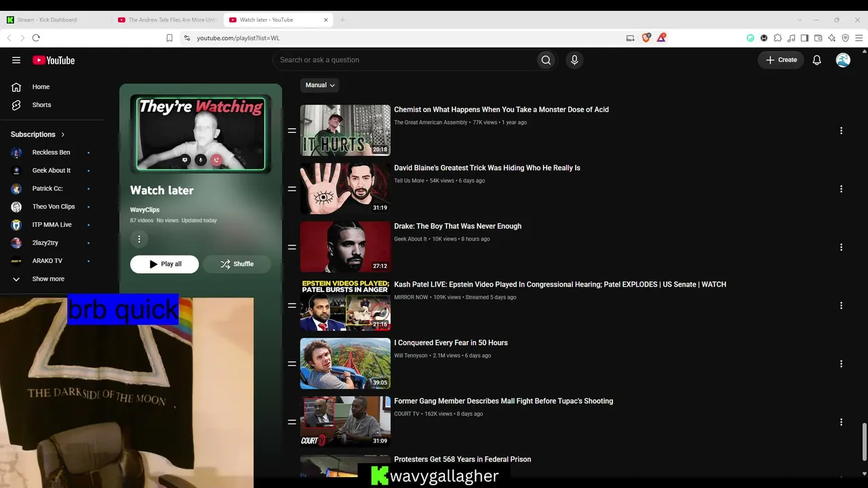Expand the Subscriptions section chevron
Image resolution: width=868 pixels, height=488 pixels.
[63, 135]
